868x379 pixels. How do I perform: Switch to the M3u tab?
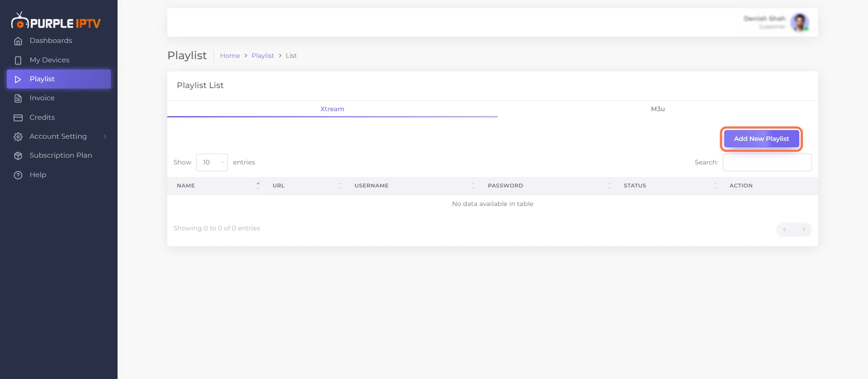[658, 109]
